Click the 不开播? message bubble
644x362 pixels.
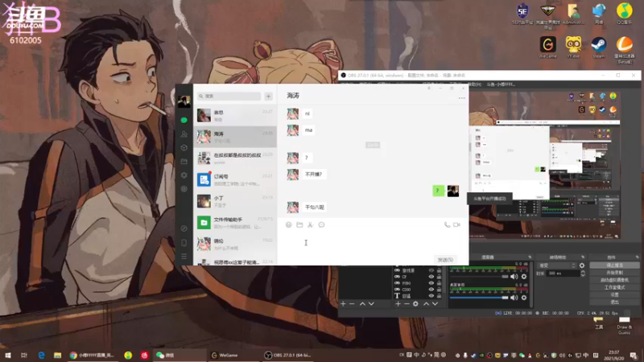coord(314,175)
